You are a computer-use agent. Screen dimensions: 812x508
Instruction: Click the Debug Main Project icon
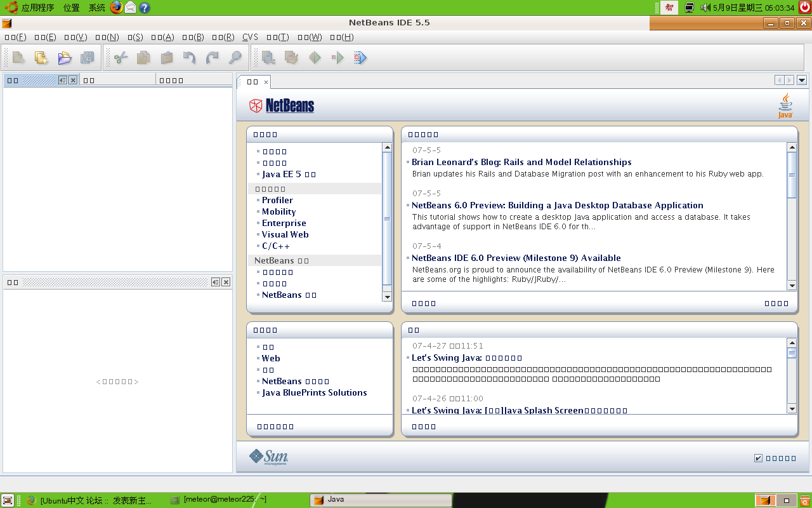pos(337,58)
